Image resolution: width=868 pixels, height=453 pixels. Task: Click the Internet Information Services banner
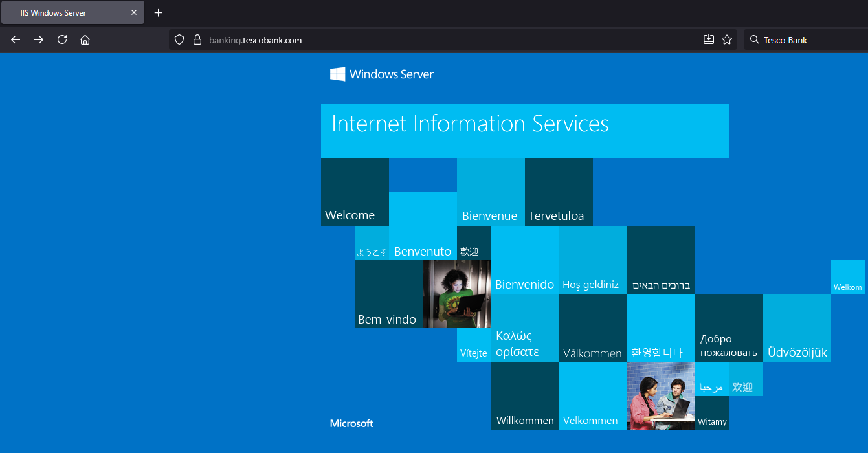pos(524,130)
